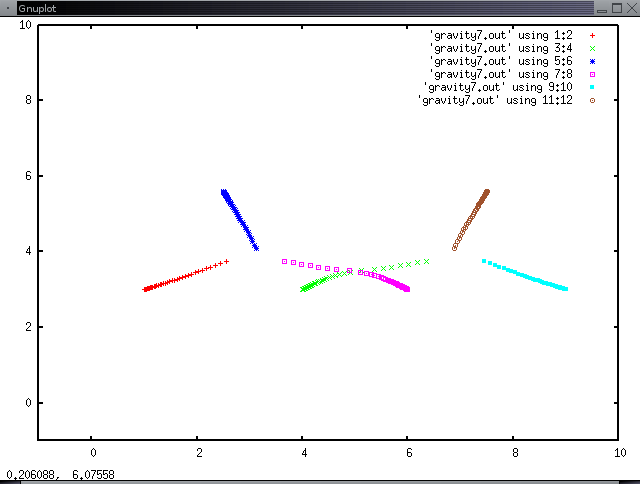The height and width of the screenshot is (484, 640).
Task: Click the y-axis label 8
Action: click(x=28, y=100)
